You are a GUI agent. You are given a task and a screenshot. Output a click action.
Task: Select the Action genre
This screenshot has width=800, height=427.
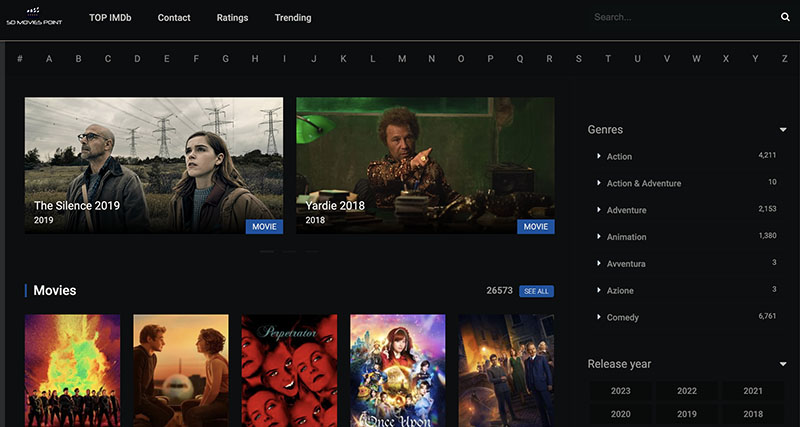(x=619, y=157)
